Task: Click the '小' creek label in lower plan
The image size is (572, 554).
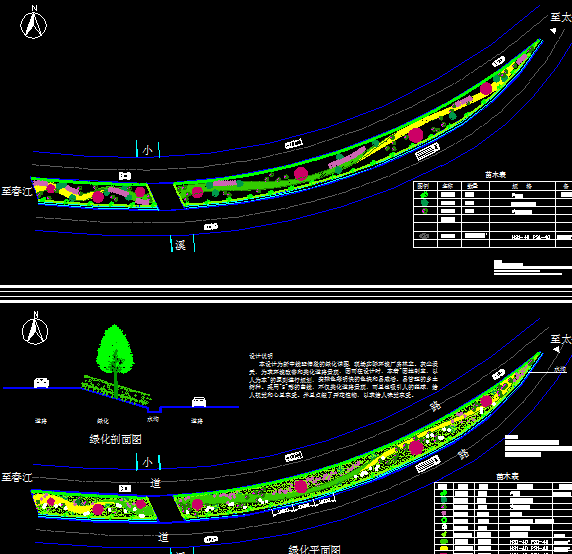Action: tap(147, 462)
